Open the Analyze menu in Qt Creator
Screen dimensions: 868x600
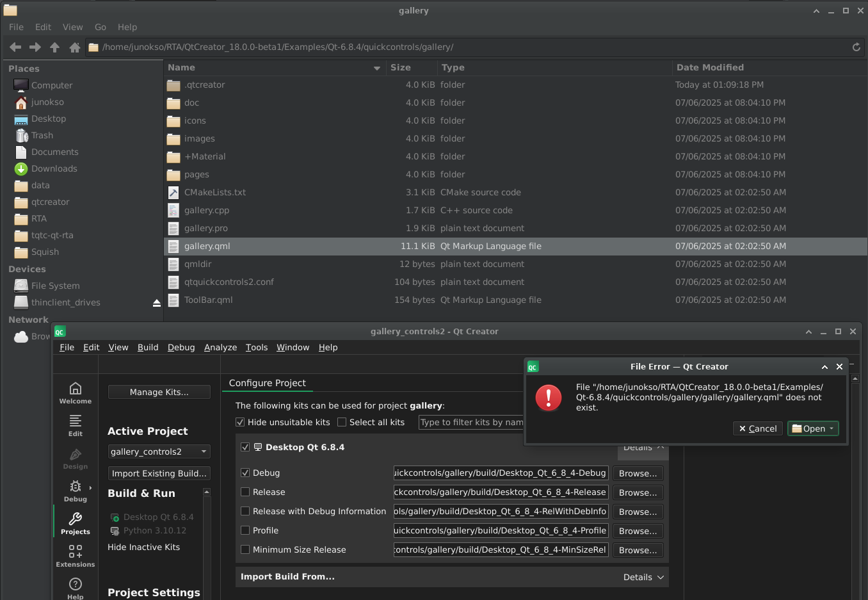tap(220, 347)
